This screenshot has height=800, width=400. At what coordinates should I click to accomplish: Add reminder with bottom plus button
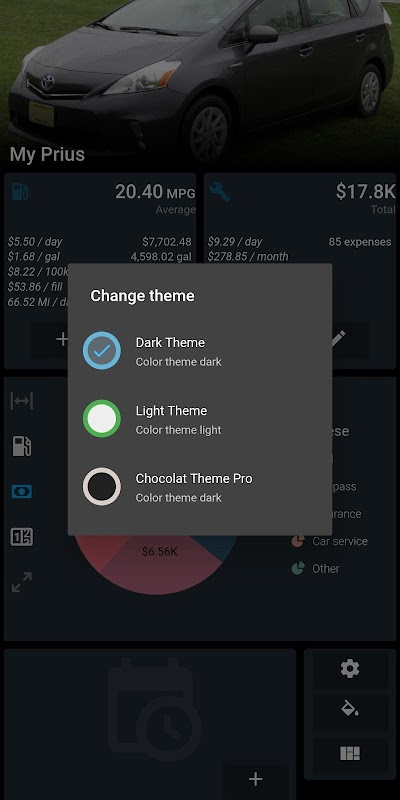(255, 779)
